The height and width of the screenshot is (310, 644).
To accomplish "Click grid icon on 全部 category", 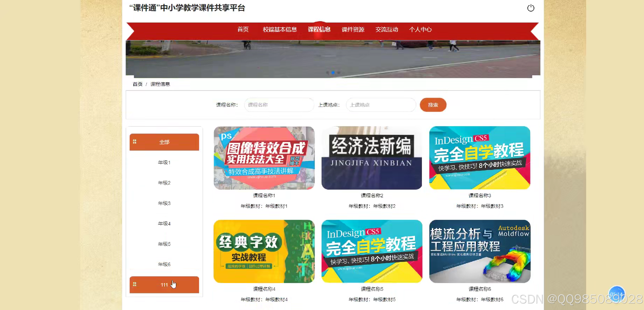I will click(x=135, y=142).
